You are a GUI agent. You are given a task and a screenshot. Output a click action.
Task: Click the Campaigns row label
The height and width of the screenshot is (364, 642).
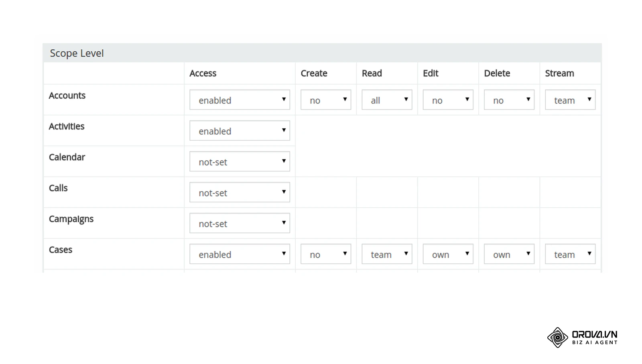click(x=71, y=219)
